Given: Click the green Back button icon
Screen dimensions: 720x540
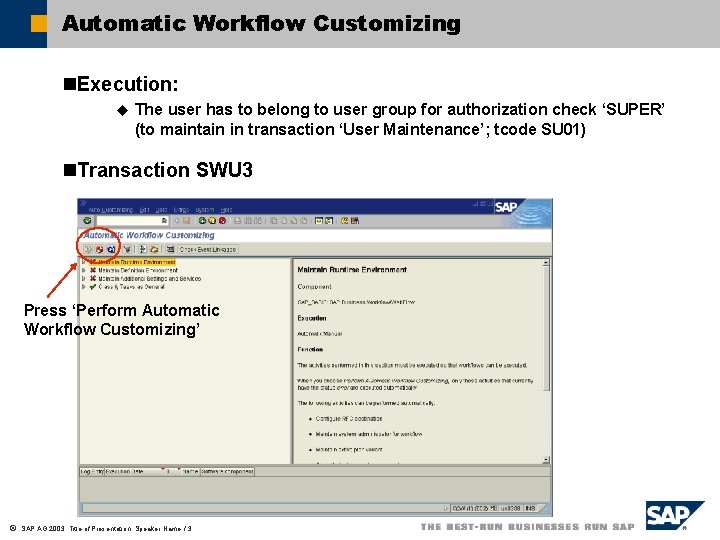Looking at the screenshot, I should 202,221.
